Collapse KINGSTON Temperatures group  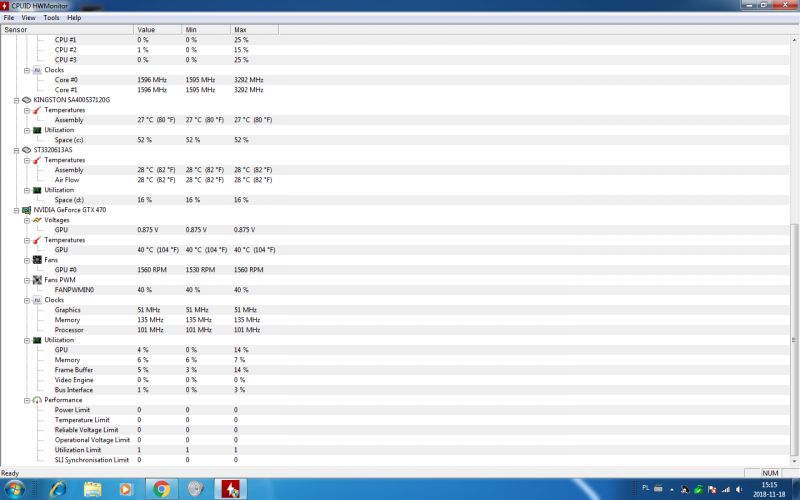coord(27,110)
